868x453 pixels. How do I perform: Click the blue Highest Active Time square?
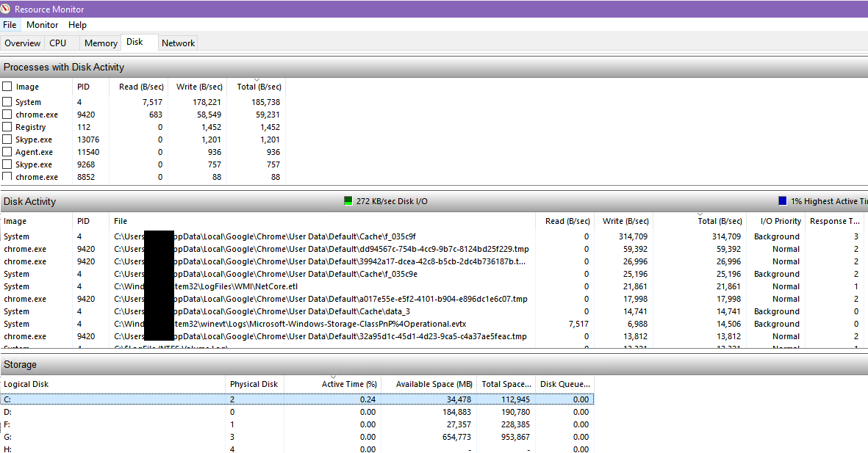click(x=782, y=200)
